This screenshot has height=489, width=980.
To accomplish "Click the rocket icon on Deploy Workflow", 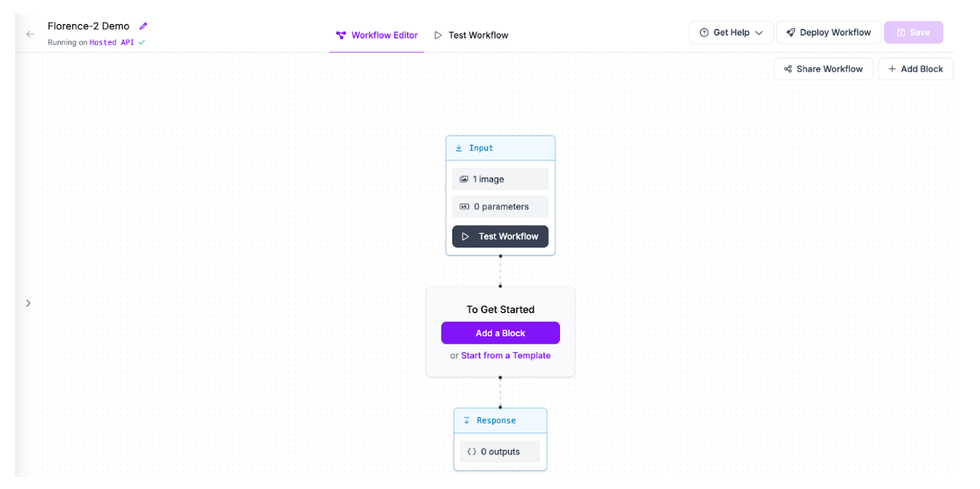I will [x=790, y=32].
